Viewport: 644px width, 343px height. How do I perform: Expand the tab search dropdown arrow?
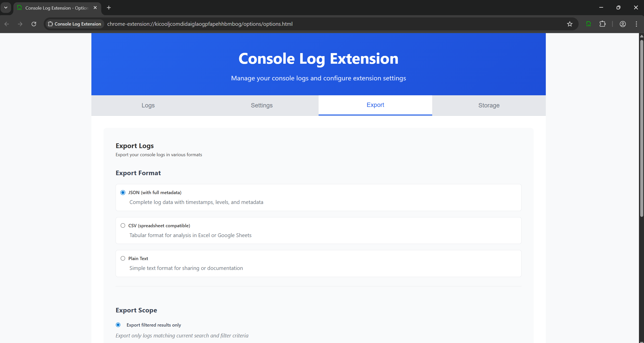click(x=6, y=8)
